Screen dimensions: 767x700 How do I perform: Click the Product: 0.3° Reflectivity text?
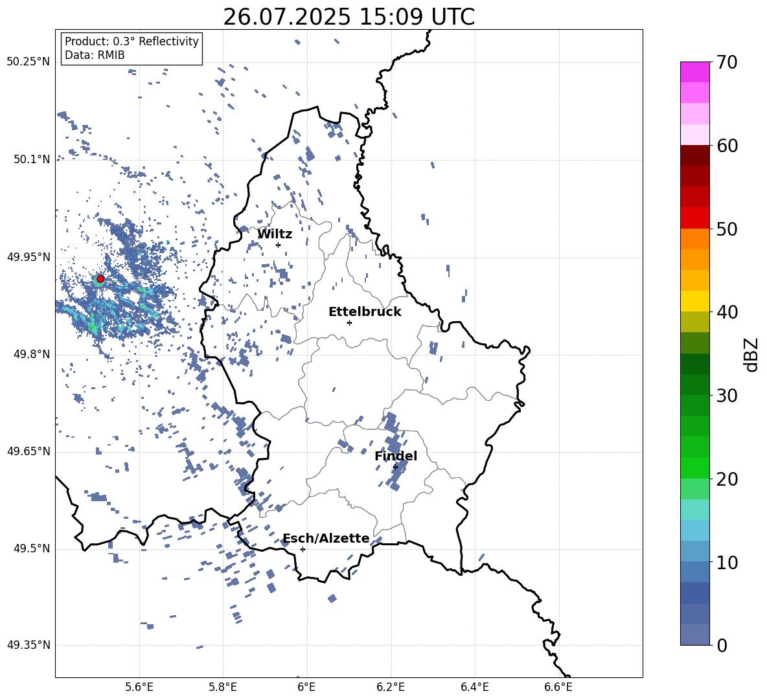click(x=132, y=41)
